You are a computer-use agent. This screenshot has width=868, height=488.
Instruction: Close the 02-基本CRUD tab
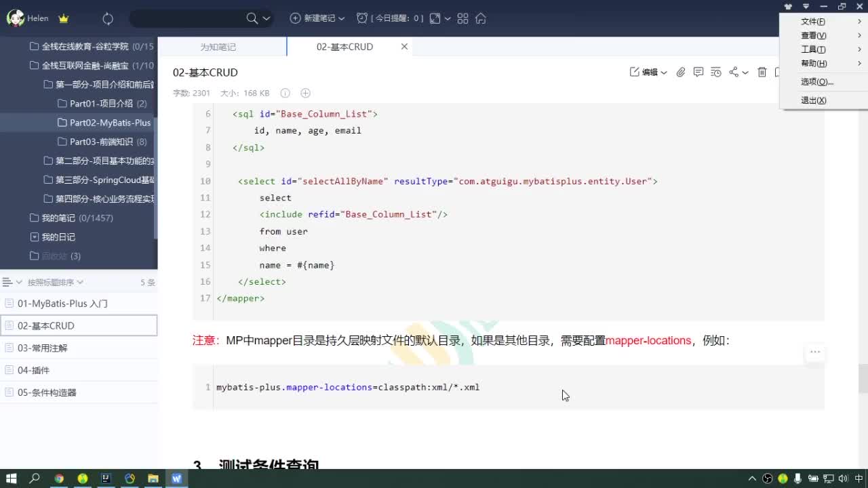point(404,47)
